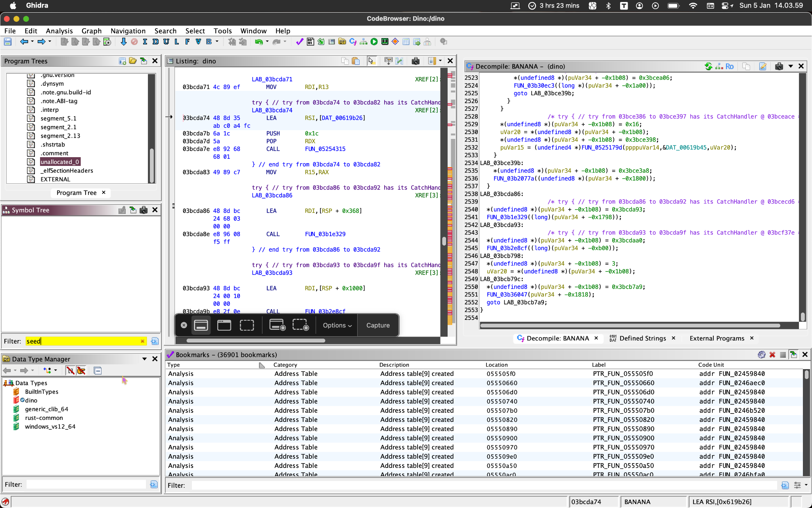Screen dimensions: 812x508
Task: Open the Analysis menu
Action: click(59, 31)
